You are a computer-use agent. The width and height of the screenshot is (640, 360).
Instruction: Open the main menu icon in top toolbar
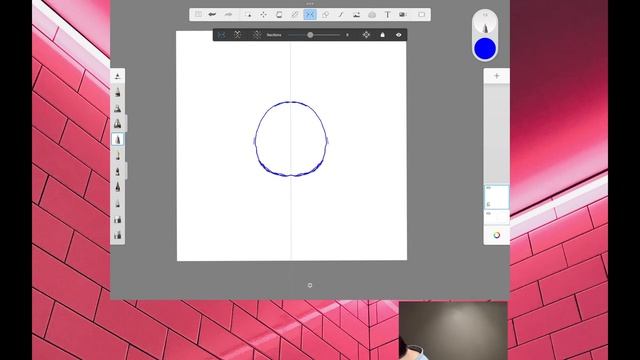[x=198, y=14]
